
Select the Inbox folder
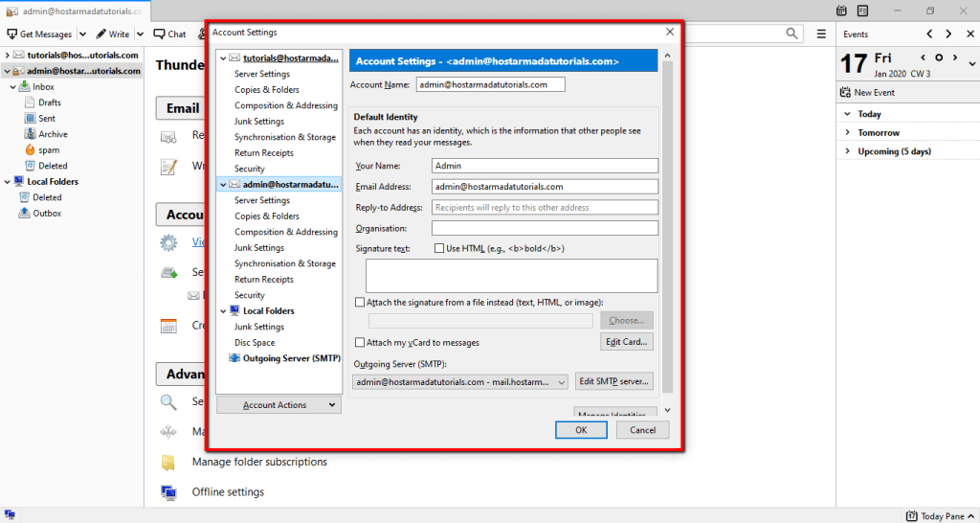pyautogui.click(x=43, y=87)
